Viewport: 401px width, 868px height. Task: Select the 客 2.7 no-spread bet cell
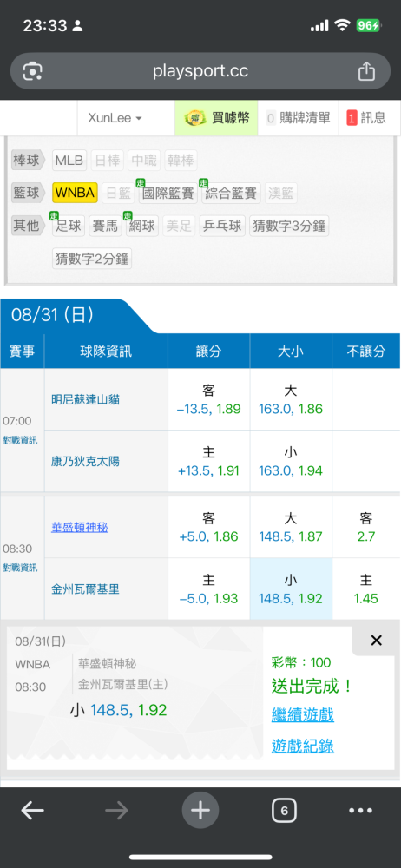pos(366,527)
